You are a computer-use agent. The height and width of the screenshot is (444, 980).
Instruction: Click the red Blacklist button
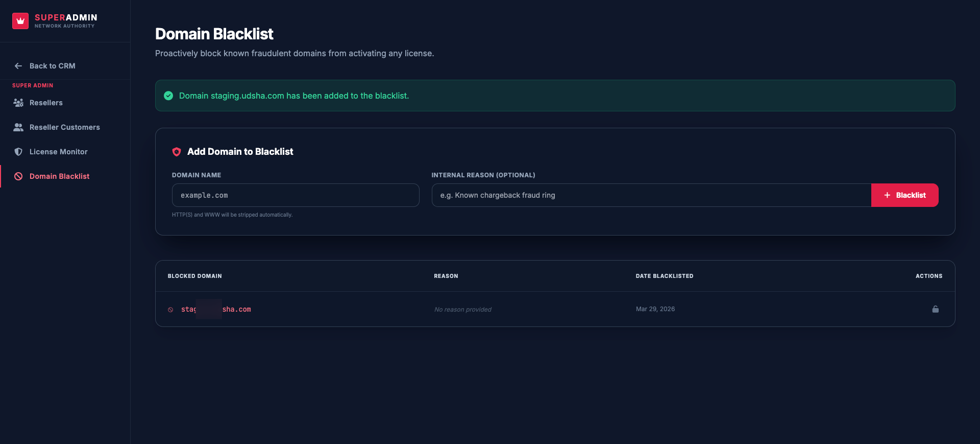point(904,195)
